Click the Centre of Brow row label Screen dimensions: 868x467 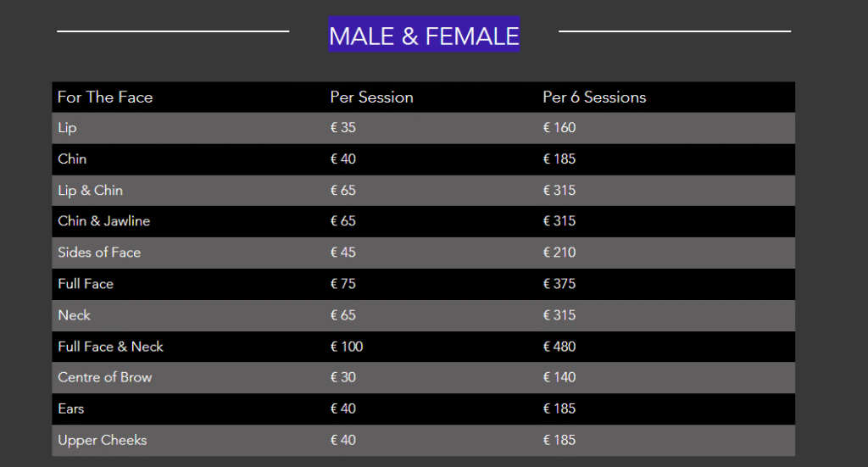tap(105, 377)
